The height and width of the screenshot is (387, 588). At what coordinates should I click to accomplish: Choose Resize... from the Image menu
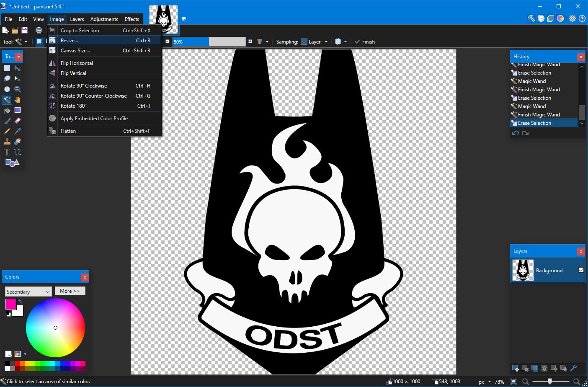[104, 41]
